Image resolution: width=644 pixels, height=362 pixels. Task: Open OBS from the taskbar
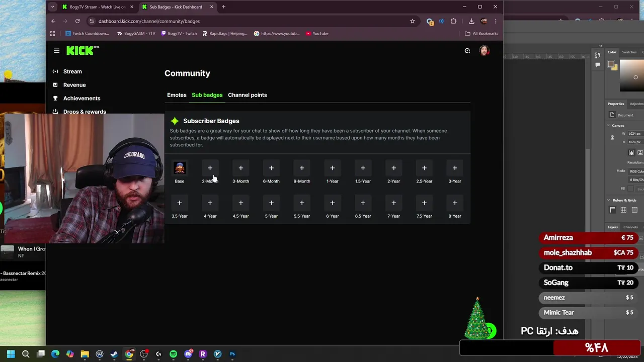click(x=144, y=354)
